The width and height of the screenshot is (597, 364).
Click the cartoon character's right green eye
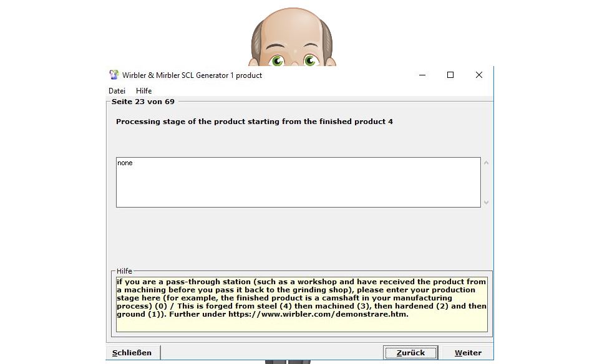coord(310,60)
